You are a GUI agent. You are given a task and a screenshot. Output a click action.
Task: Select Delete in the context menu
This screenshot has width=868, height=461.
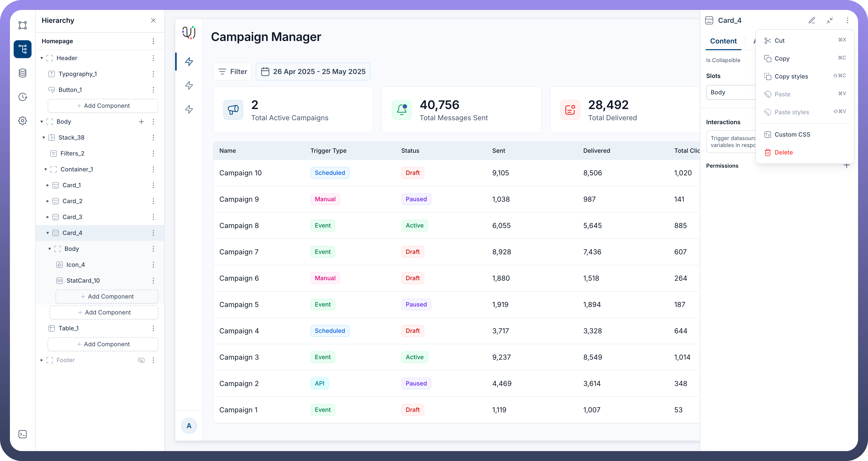[783, 153]
